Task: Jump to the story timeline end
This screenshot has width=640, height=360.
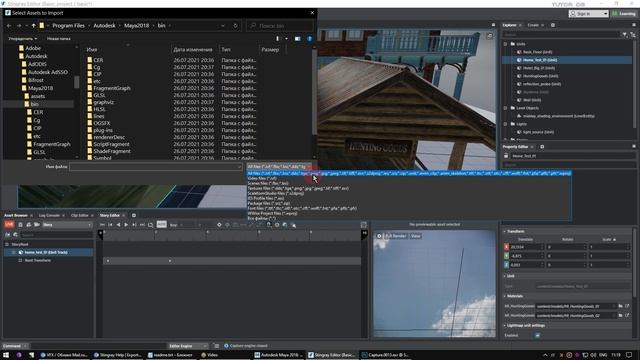Action: pos(142,225)
